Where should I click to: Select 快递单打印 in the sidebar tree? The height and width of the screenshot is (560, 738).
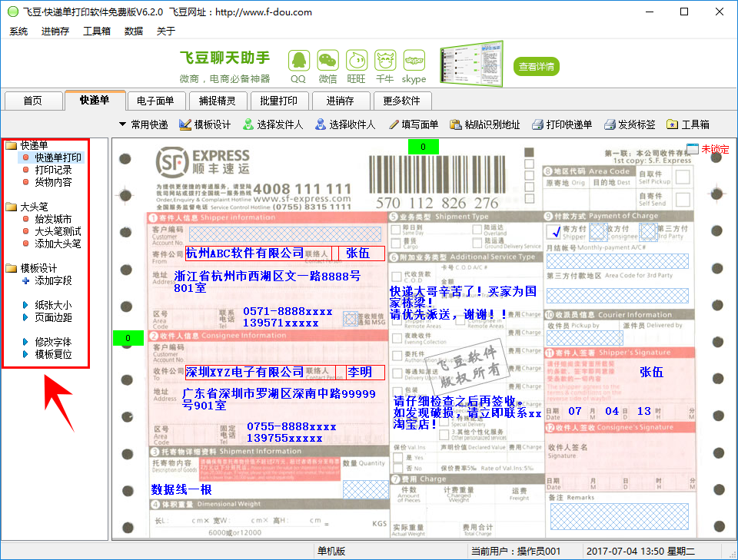(x=58, y=157)
